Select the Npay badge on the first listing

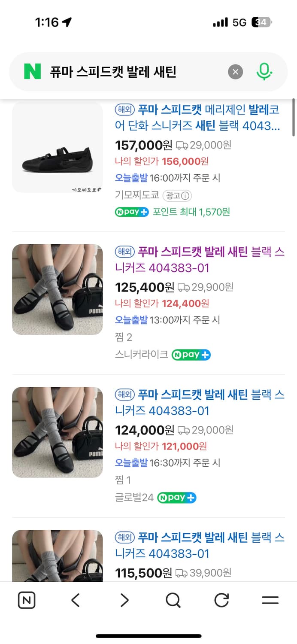tap(131, 212)
